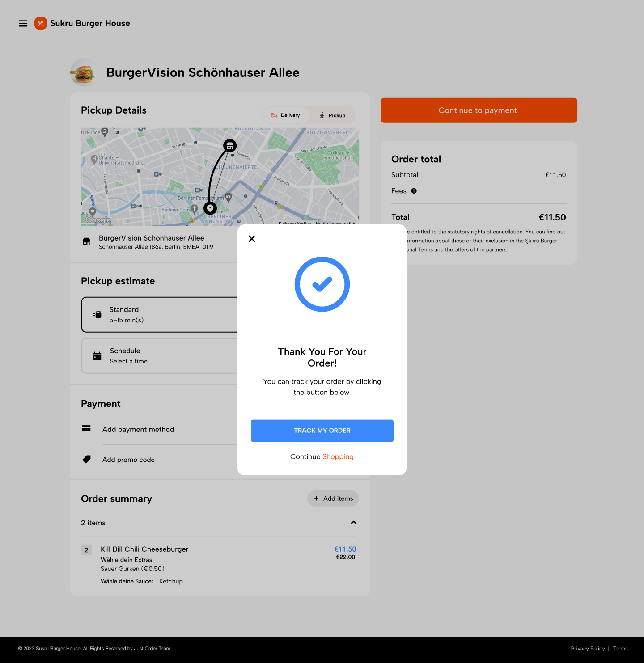Viewport: 644px width, 663px height.
Task: Open the Terms footer link
Action: tap(620, 649)
